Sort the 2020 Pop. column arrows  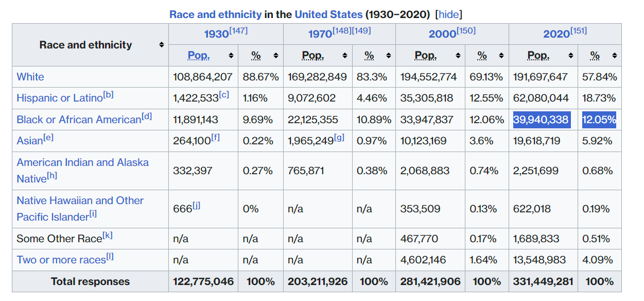[570, 55]
